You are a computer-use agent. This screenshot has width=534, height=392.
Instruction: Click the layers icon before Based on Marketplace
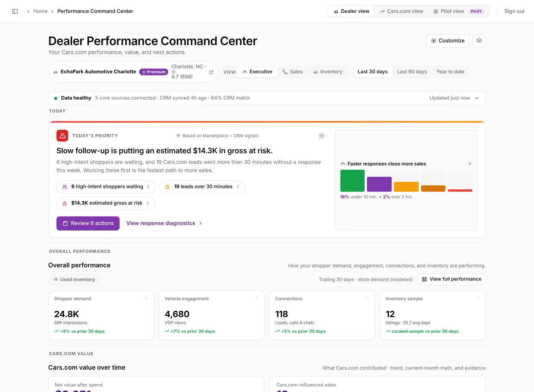coord(178,136)
